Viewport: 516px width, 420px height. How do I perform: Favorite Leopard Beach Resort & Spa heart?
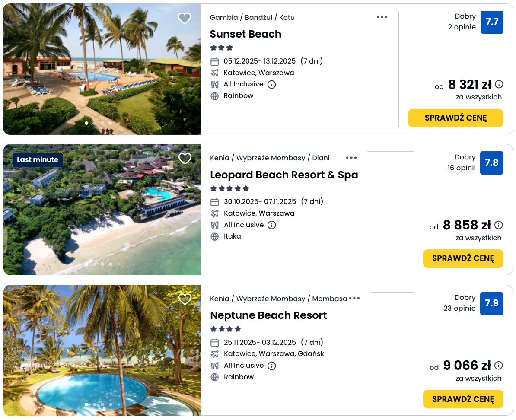click(185, 159)
